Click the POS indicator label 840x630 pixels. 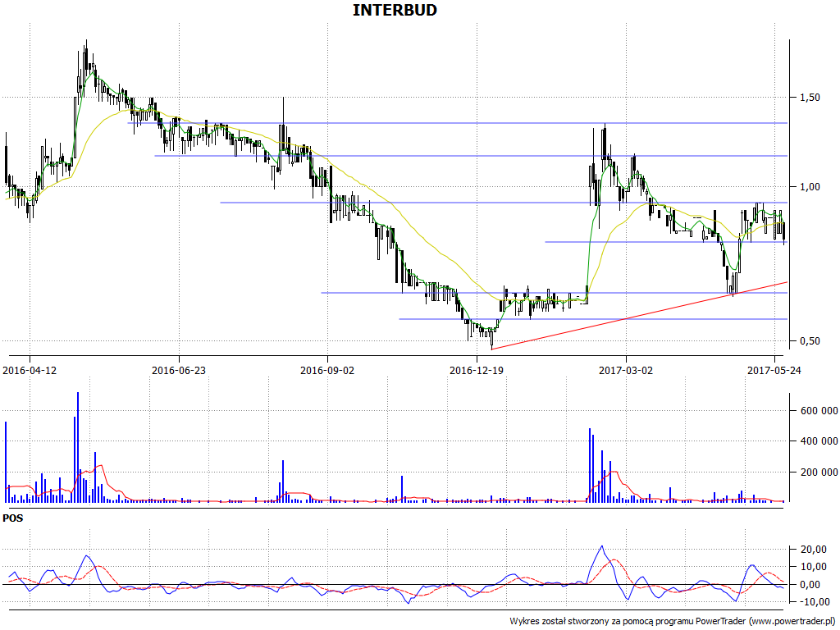point(13,518)
